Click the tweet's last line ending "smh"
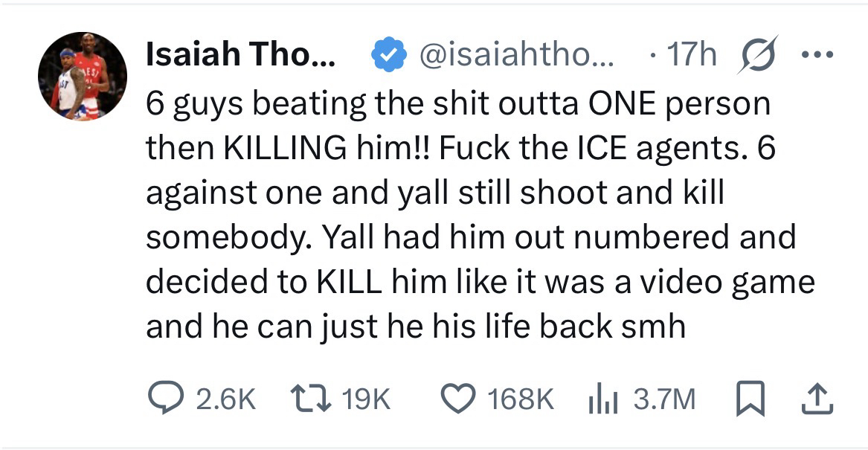The width and height of the screenshot is (868, 450). pos(415,326)
